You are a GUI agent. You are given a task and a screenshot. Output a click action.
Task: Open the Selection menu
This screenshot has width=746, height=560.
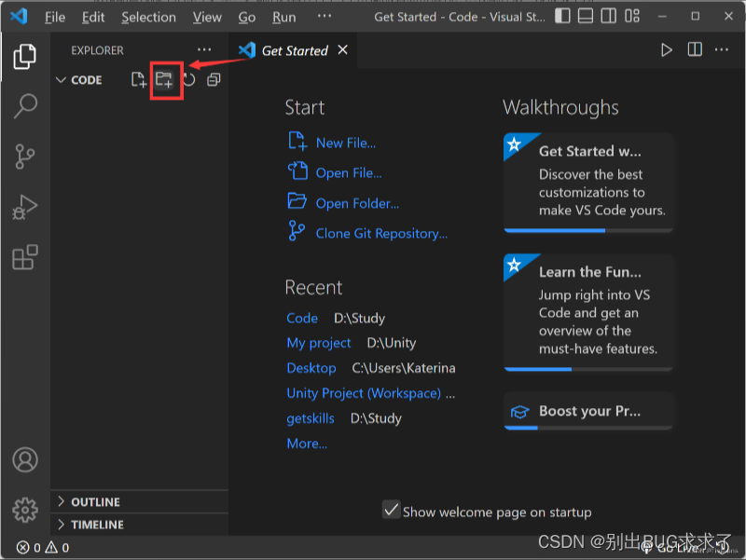tap(148, 17)
